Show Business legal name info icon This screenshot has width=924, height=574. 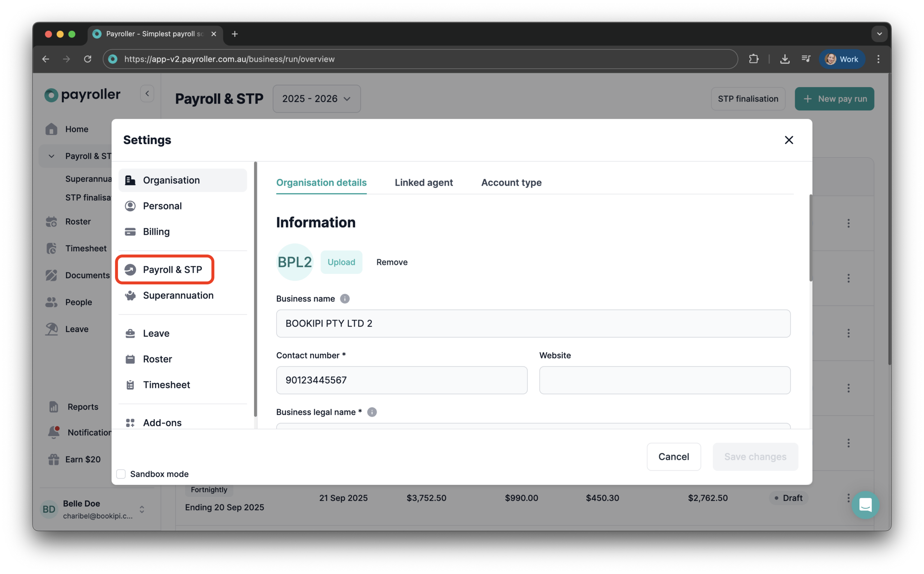click(372, 413)
